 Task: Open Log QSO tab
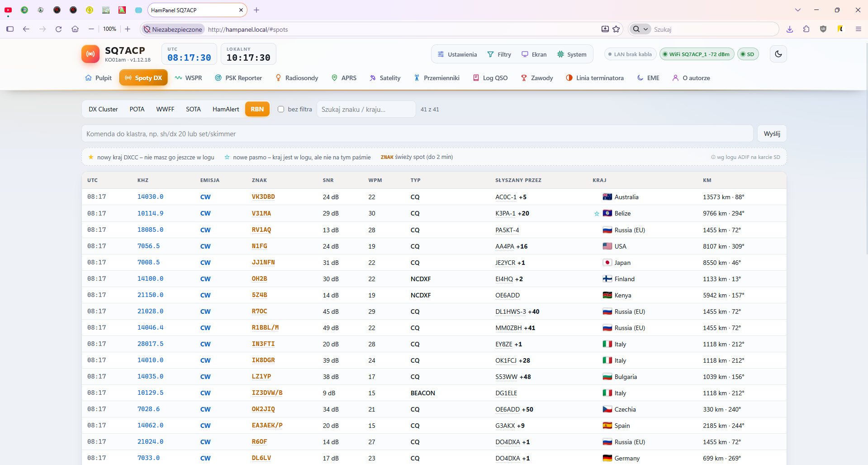490,78
